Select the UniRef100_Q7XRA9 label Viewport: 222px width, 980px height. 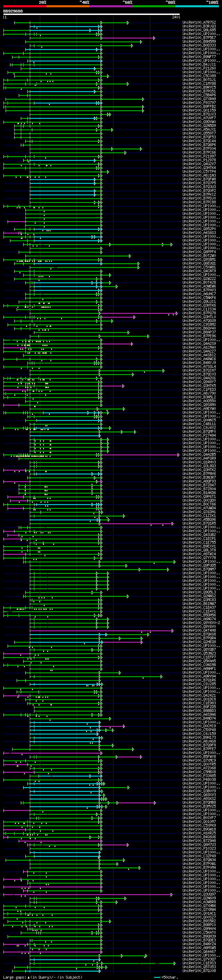pyautogui.click(x=199, y=99)
